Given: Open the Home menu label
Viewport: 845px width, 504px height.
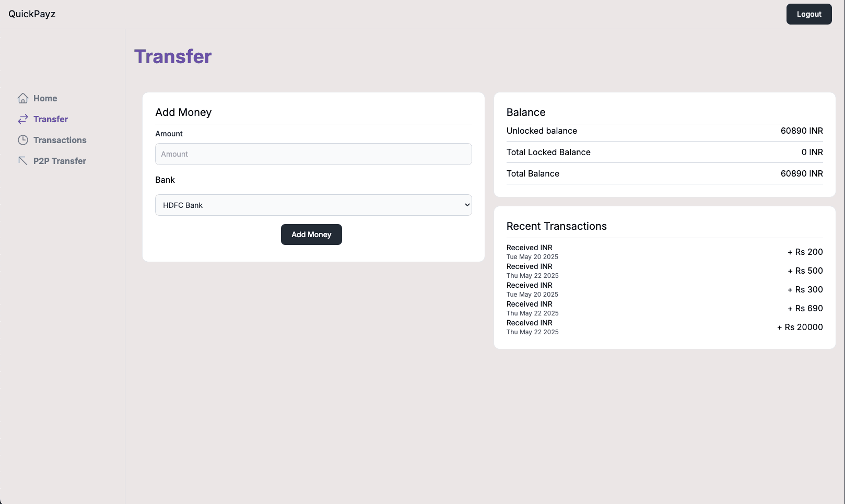Looking at the screenshot, I should [45, 98].
